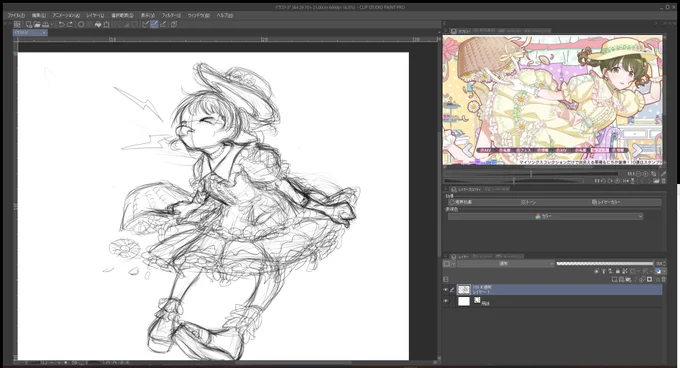Click the 用紙 paper layer white thumbnail
680x368 pixels.
click(x=464, y=301)
